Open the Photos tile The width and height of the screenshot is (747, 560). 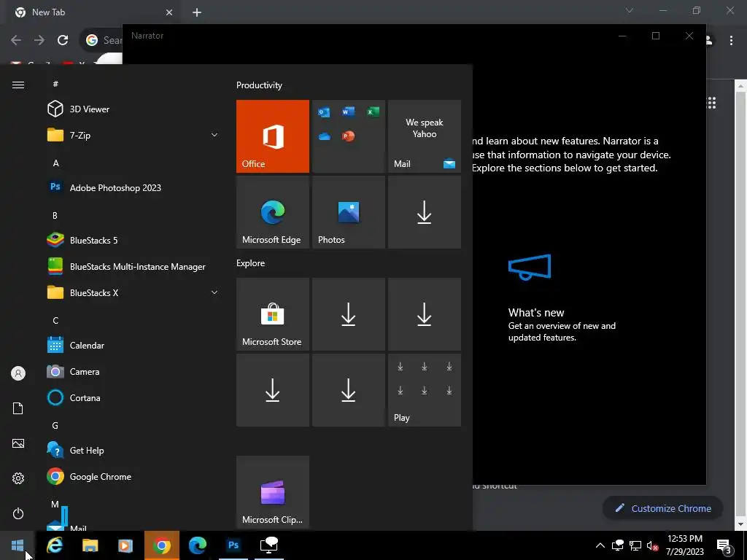coord(348,212)
